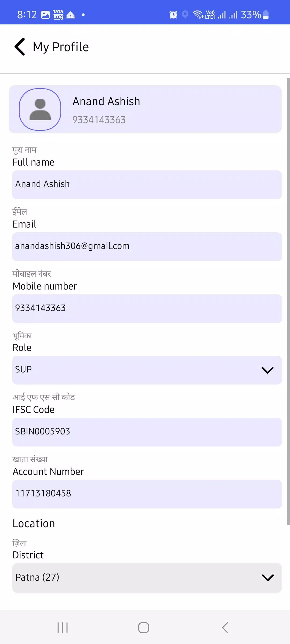The width and height of the screenshot is (290, 644).
Task: Open the alarm icon in status bar
Action: click(173, 14)
